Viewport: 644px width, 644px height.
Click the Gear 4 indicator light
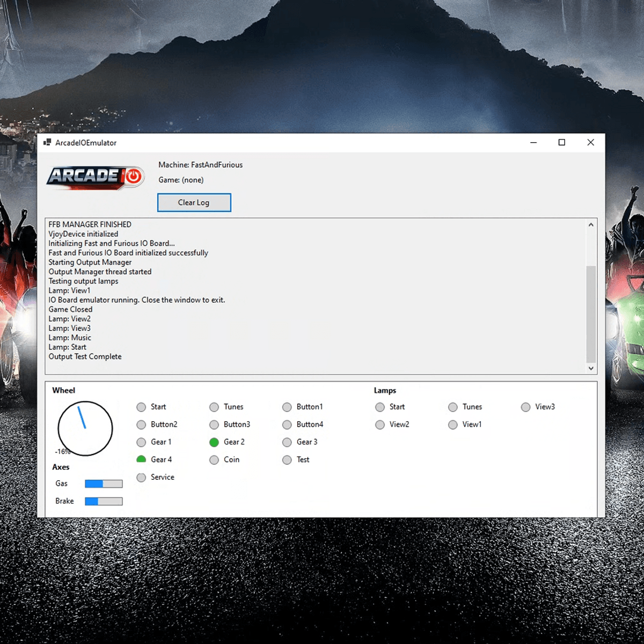coord(141,459)
